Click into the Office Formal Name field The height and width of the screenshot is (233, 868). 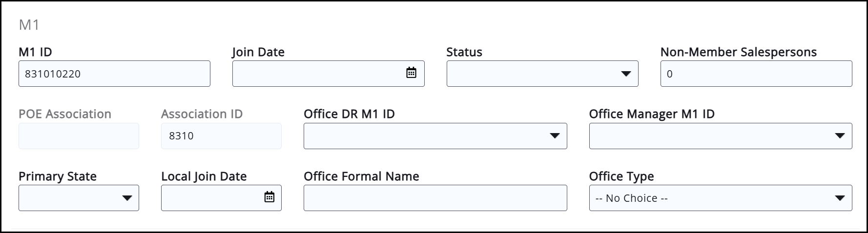[x=435, y=198]
